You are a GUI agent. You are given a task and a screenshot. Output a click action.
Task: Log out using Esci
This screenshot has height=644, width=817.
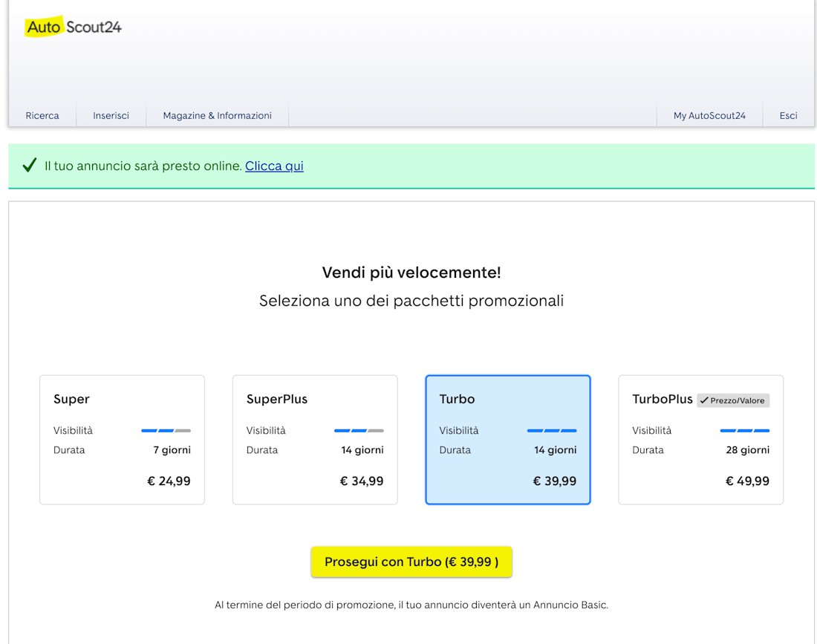(788, 115)
